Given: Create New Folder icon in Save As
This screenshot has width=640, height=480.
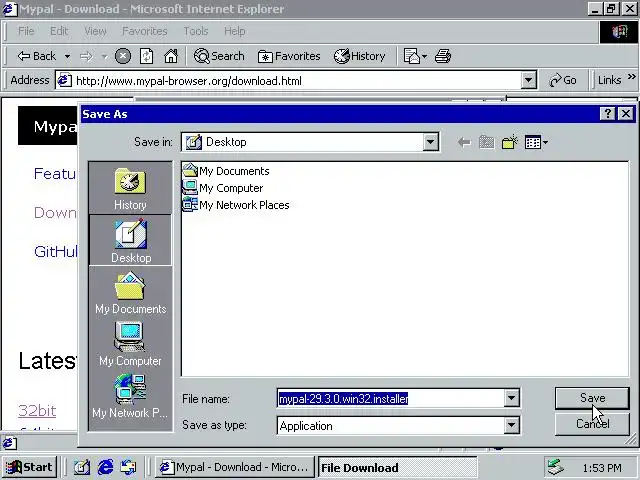Looking at the screenshot, I should point(509,142).
